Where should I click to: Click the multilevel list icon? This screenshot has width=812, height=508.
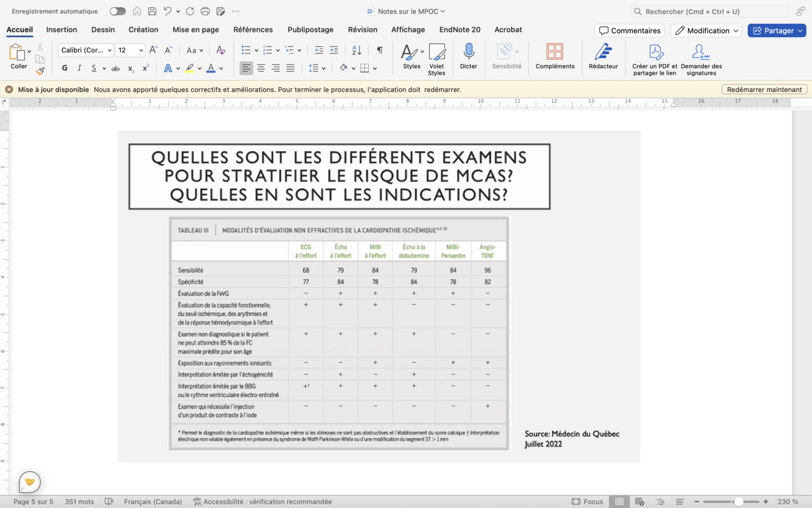tap(289, 51)
